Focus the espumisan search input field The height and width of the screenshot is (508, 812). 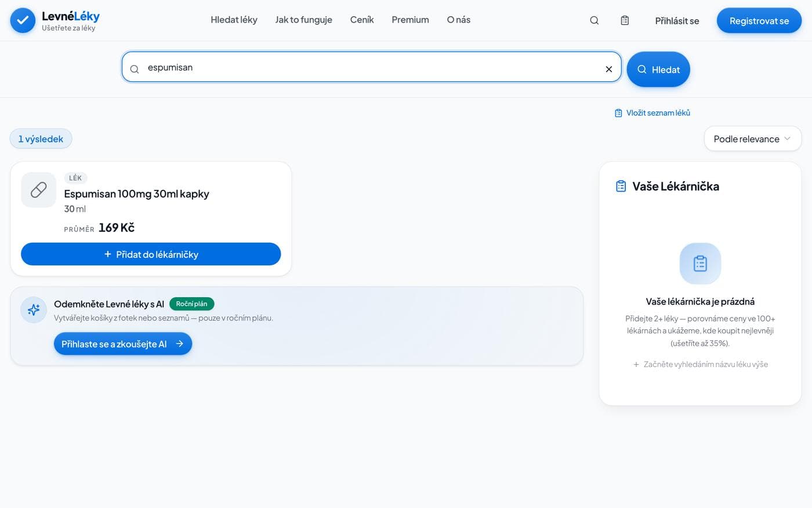371,67
